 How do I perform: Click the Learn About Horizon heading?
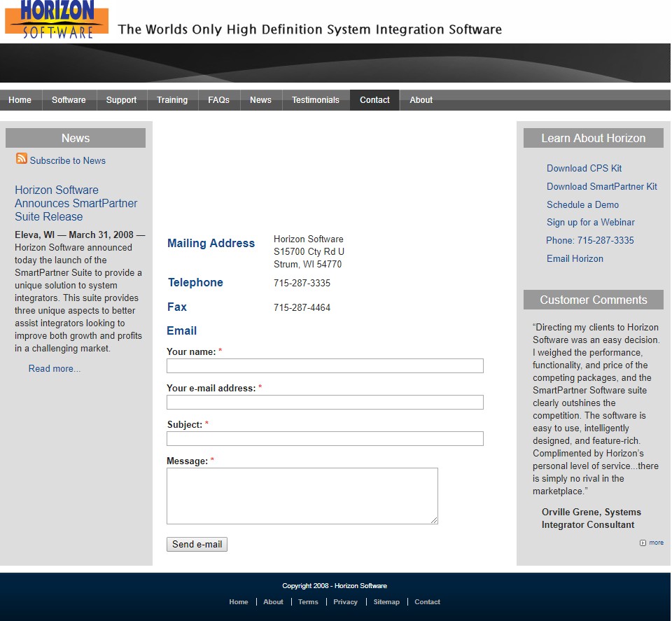tap(594, 138)
